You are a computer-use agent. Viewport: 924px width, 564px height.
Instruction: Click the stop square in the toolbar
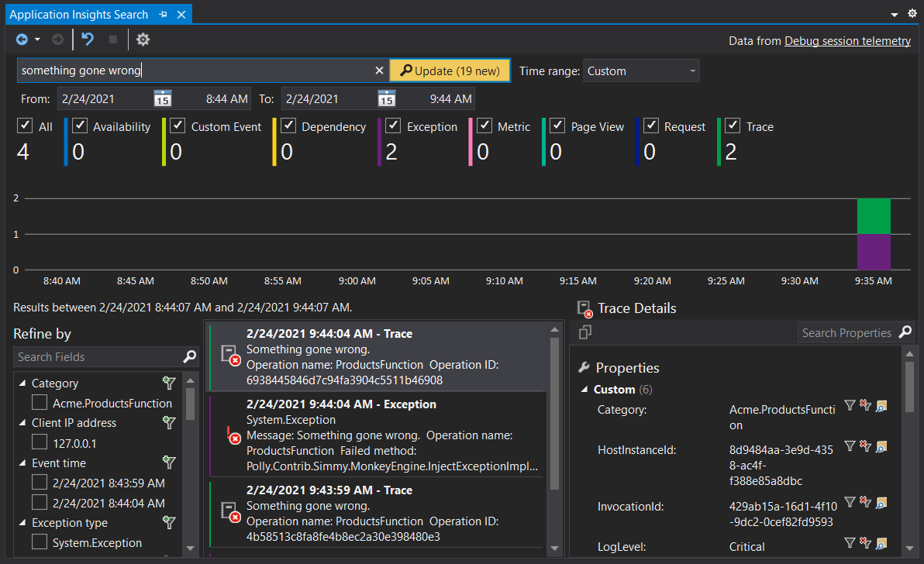coord(113,40)
